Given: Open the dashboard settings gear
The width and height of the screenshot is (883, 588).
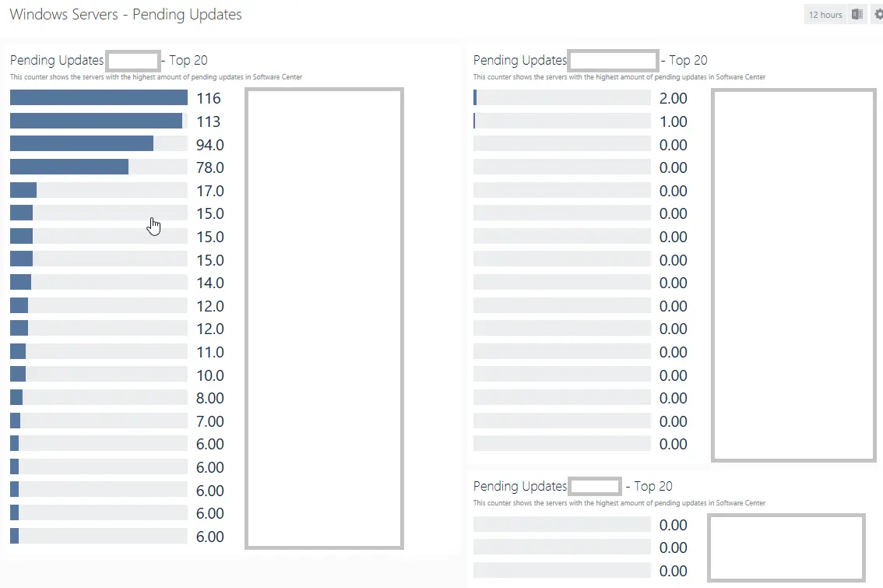Looking at the screenshot, I should coord(878,15).
